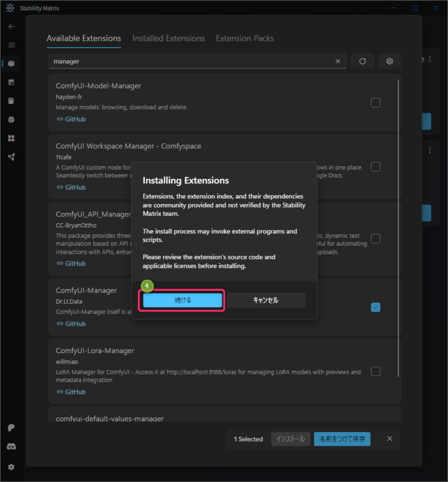Check the ComfyUI-Lora-Manager checkbox
Image resolution: width=448 pixels, height=482 pixels.
coord(375,372)
